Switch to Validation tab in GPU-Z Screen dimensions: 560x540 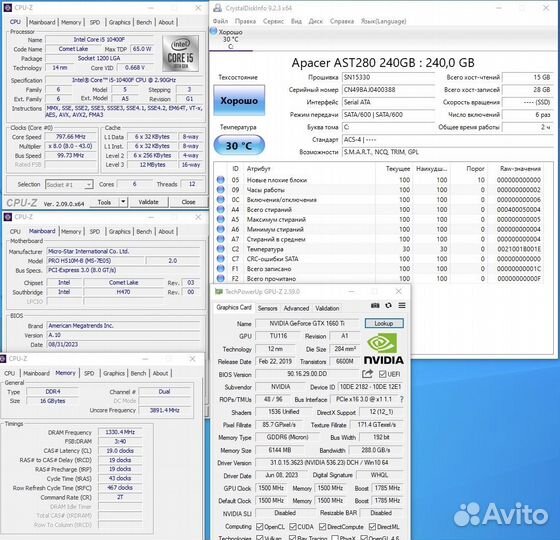tap(327, 308)
